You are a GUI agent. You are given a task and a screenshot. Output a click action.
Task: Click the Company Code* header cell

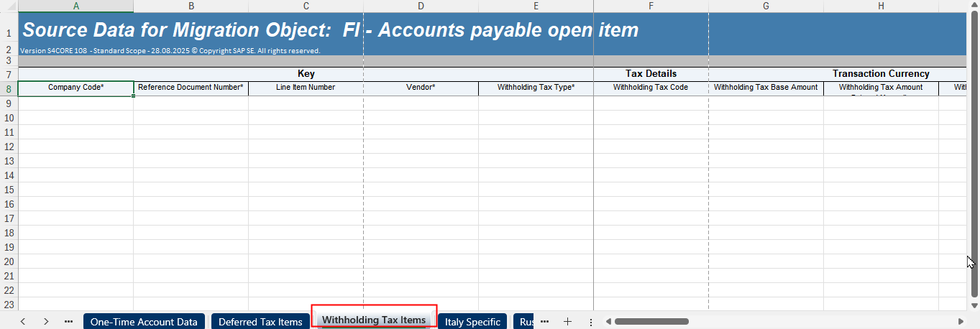tap(75, 88)
